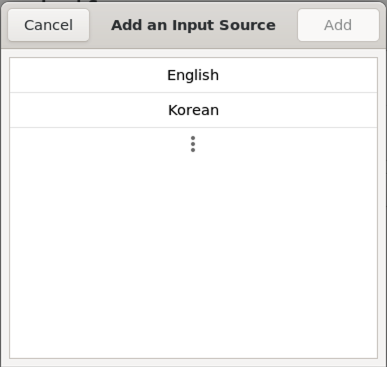Viewport: 387px width, 367px height.
Task: Click the Add button
Action: click(338, 25)
